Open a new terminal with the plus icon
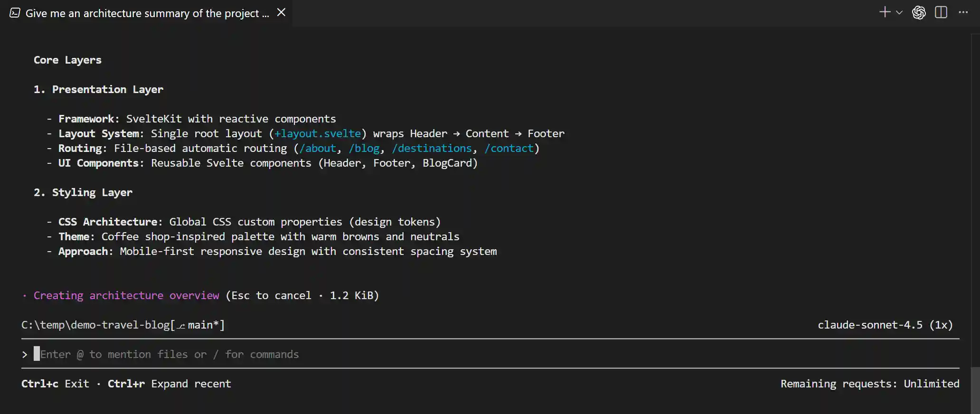 point(885,12)
